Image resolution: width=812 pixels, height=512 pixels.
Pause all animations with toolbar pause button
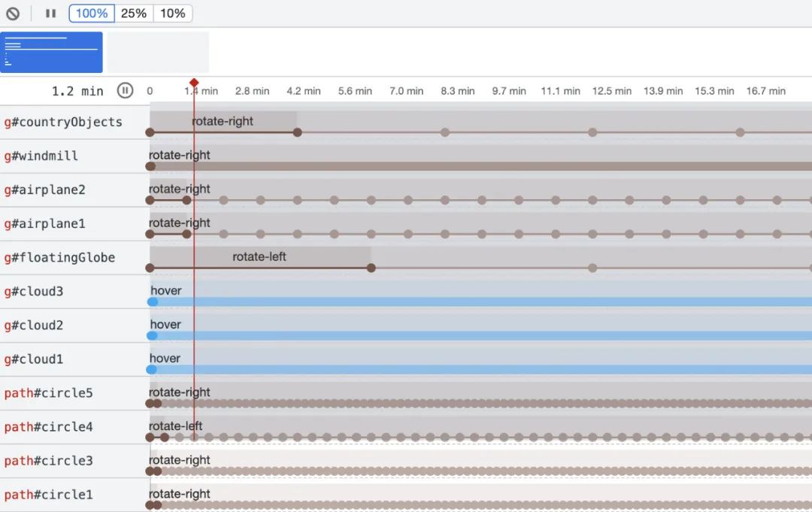50,14
